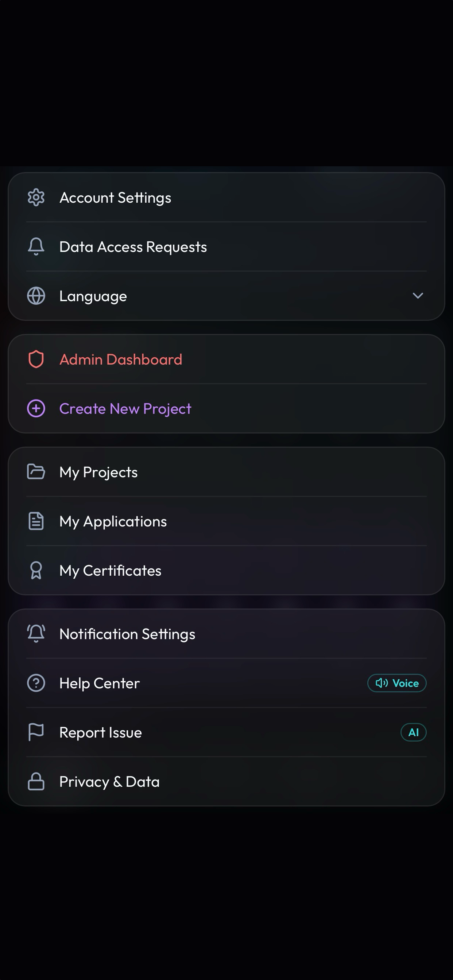Click the question mark Help Center icon
Image resolution: width=453 pixels, height=980 pixels.
pos(36,683)
